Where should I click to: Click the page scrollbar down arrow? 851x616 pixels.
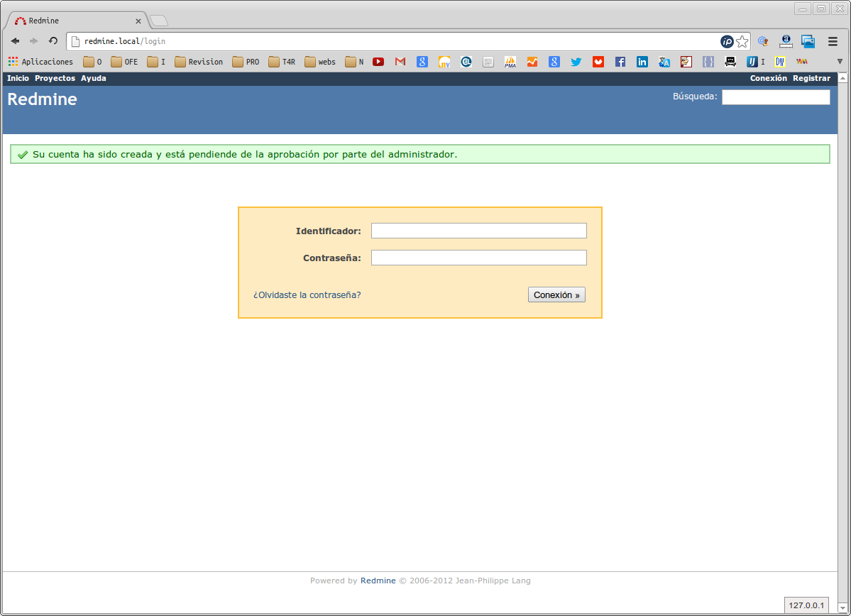pos(842,608)
